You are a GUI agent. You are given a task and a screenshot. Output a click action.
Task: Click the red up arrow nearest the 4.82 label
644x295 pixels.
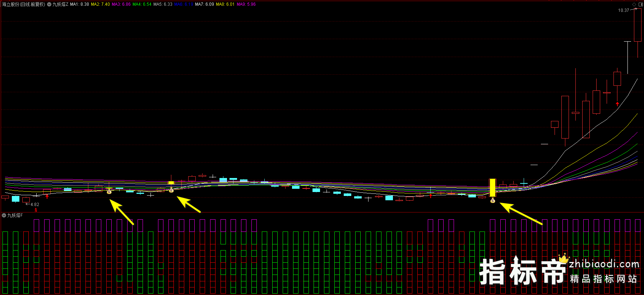tap(47, 196)
